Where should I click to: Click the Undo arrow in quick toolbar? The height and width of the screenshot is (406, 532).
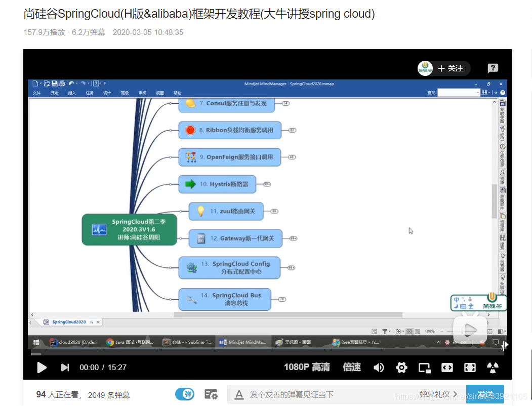(x=71, y=84)
